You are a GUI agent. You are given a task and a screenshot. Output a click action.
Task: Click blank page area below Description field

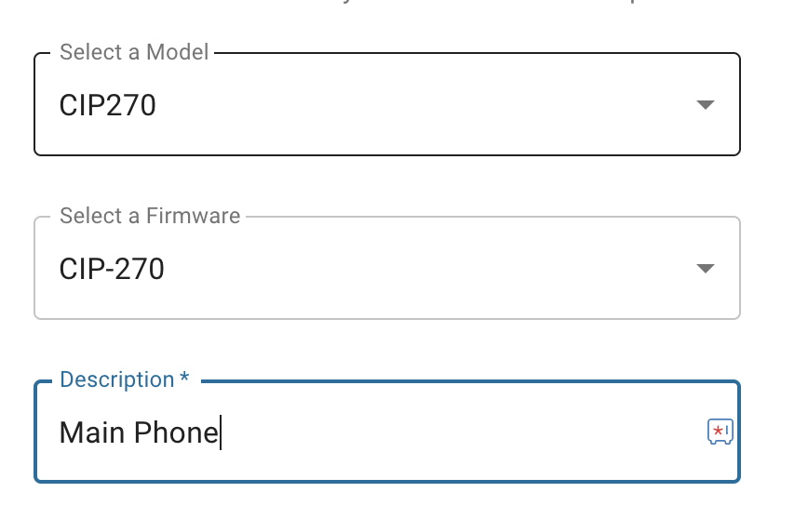387,507
